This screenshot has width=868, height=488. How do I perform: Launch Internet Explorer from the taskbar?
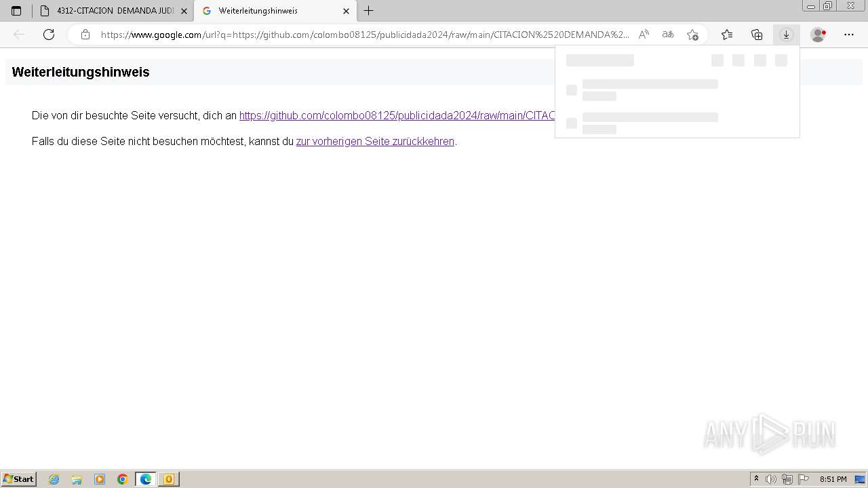point(54,479)
